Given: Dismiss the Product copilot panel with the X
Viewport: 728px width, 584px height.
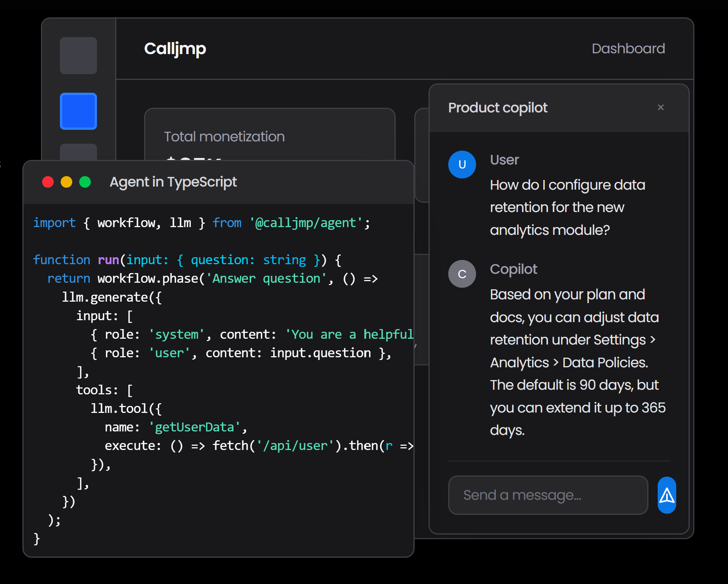Looking at the screenshot, I should [661, 107].
